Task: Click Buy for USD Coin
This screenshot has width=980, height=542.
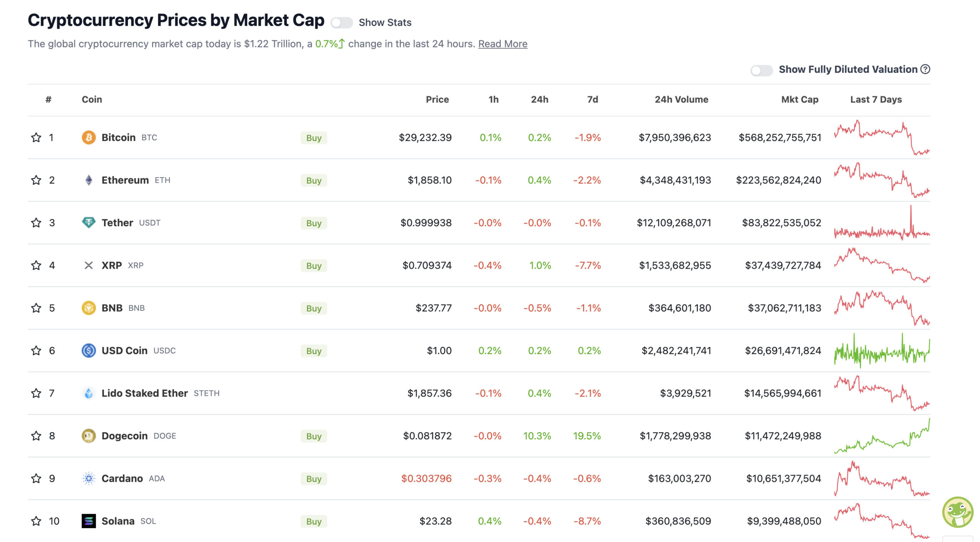Action: pyautogui.click(x=314, y=351)
